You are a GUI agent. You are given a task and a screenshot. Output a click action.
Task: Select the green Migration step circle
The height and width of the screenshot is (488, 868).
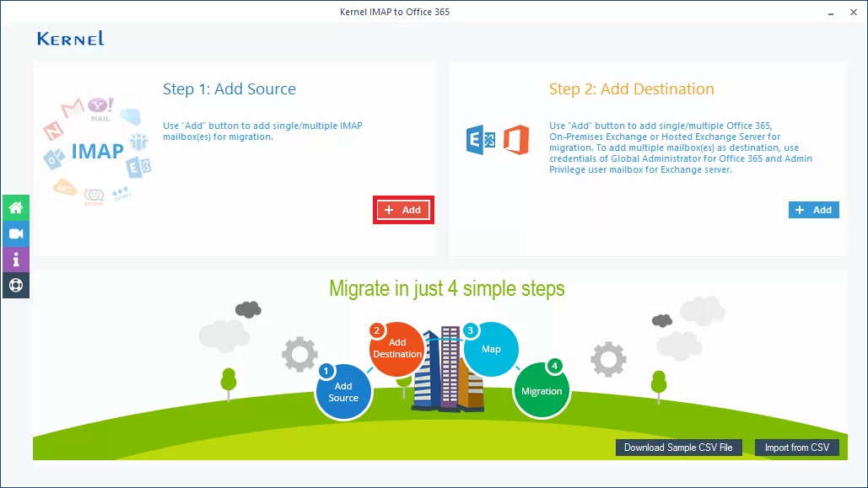click(x=542, y=390)
